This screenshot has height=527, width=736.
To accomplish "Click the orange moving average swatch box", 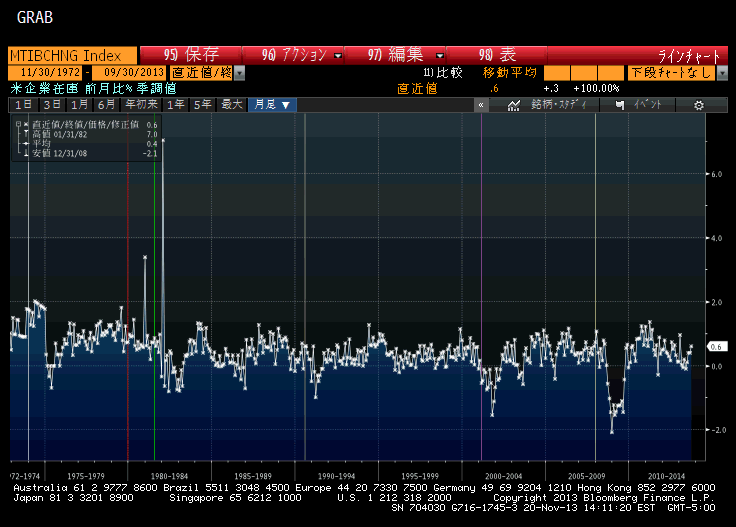I will pos(557,73).
